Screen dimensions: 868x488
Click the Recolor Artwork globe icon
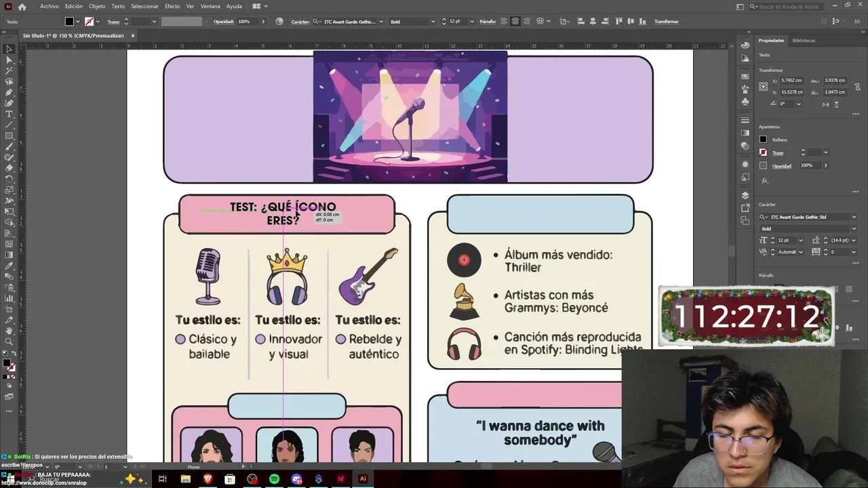(279, 22)
